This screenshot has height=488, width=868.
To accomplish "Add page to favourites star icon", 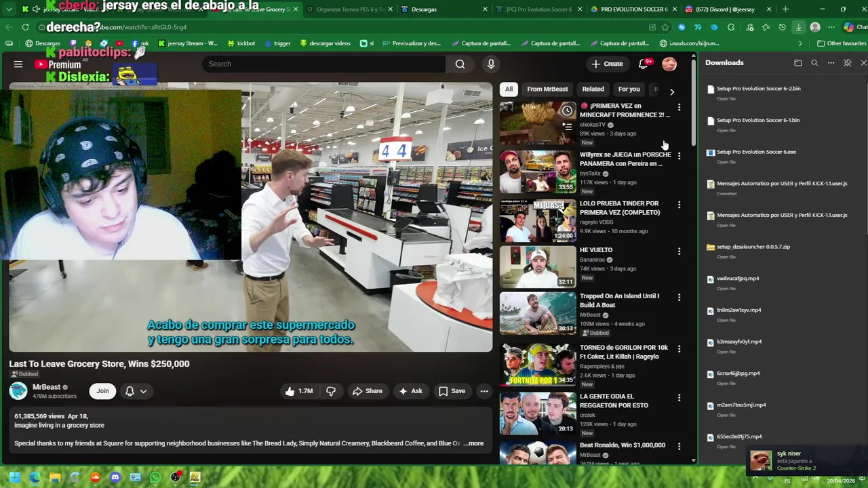I will [665, 27].
